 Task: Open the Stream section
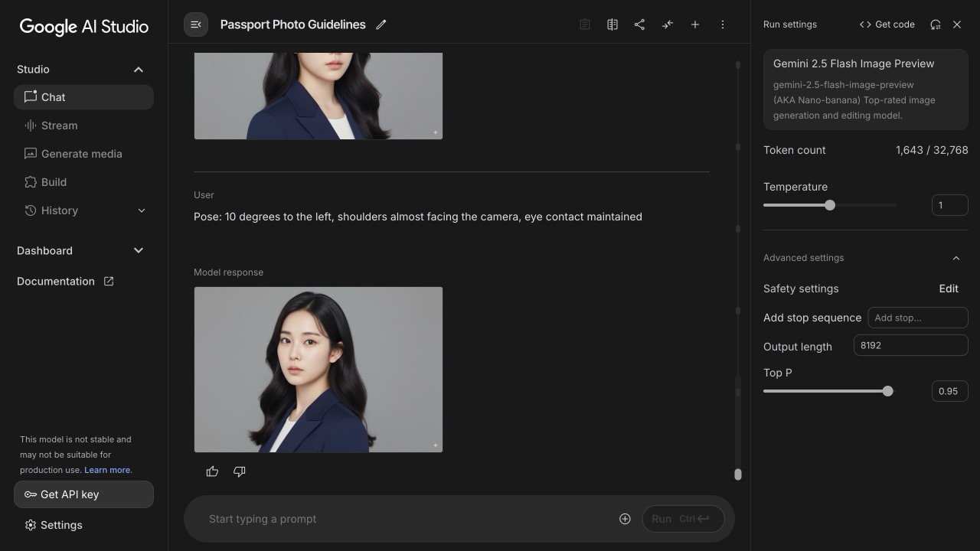tap(83, 126)
